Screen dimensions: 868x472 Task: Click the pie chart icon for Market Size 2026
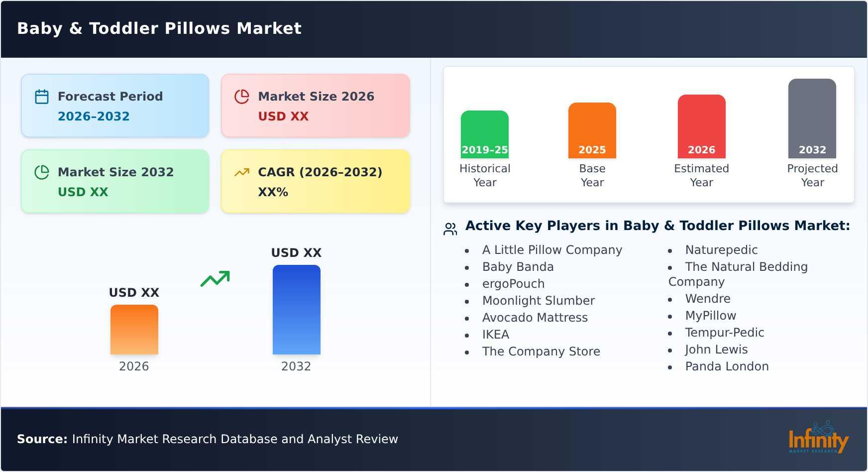click(x=242, y=97)
